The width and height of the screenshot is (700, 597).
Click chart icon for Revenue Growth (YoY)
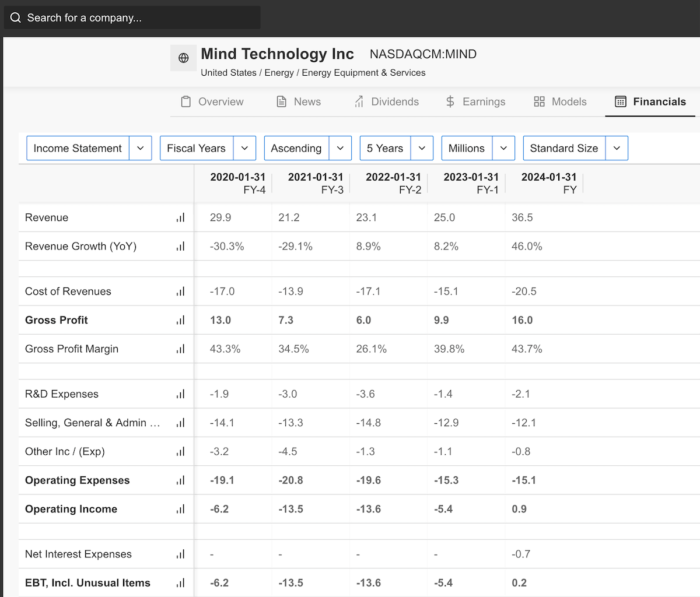coord(180,247)
